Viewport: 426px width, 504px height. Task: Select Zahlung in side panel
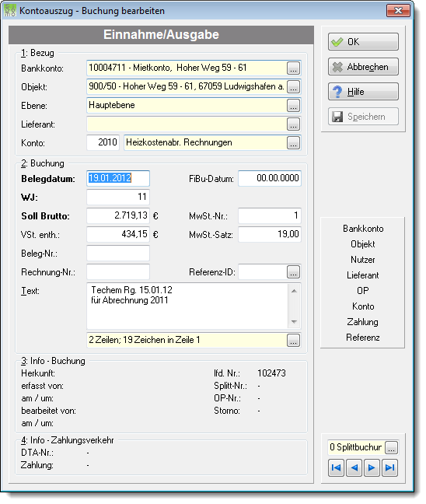[x=363, y=322]
